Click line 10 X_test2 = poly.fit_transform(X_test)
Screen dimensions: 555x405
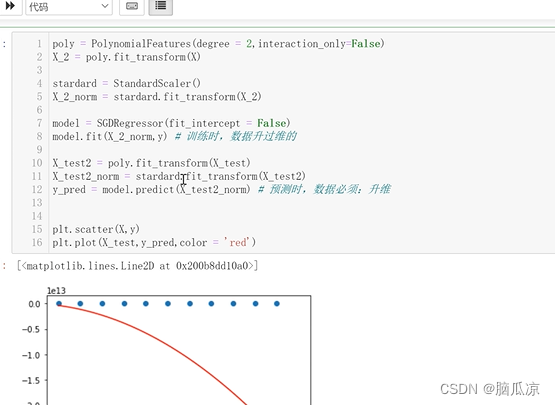(151, 163)
